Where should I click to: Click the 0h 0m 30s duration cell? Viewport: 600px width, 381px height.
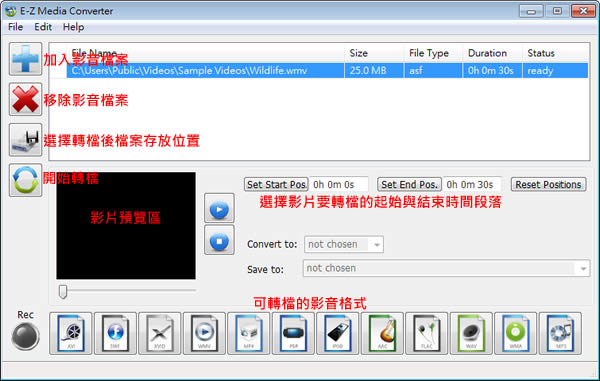[x=493, y=71]
